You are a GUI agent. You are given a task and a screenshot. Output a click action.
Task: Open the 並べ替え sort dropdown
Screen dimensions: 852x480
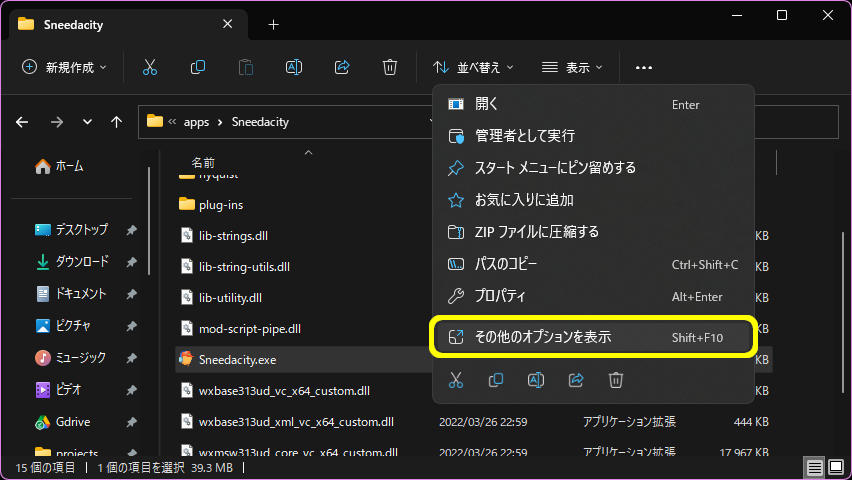pos(473,67)
